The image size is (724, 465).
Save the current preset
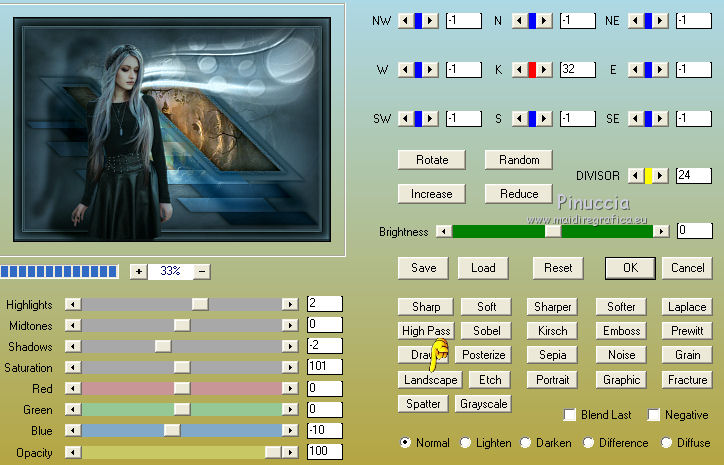(423, 268)
